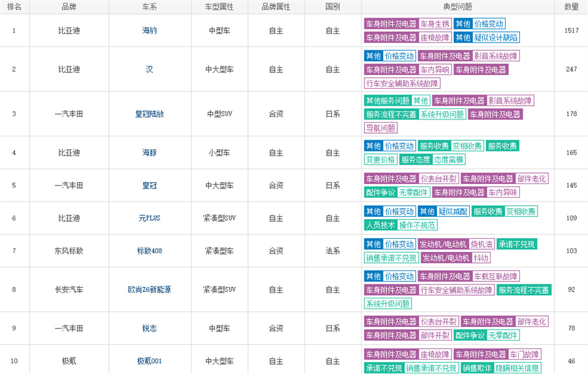This screenshot has width=588, height=374.
Task: Select the 品牌属性 column header
Action: [x=276, y=7]
